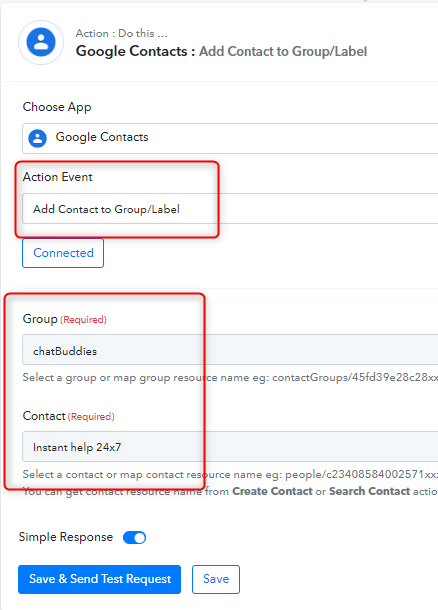Screen dimensions: 438x610
Task: Open the Group dropdown showing chatBuddies
Action: pos(230,349)
